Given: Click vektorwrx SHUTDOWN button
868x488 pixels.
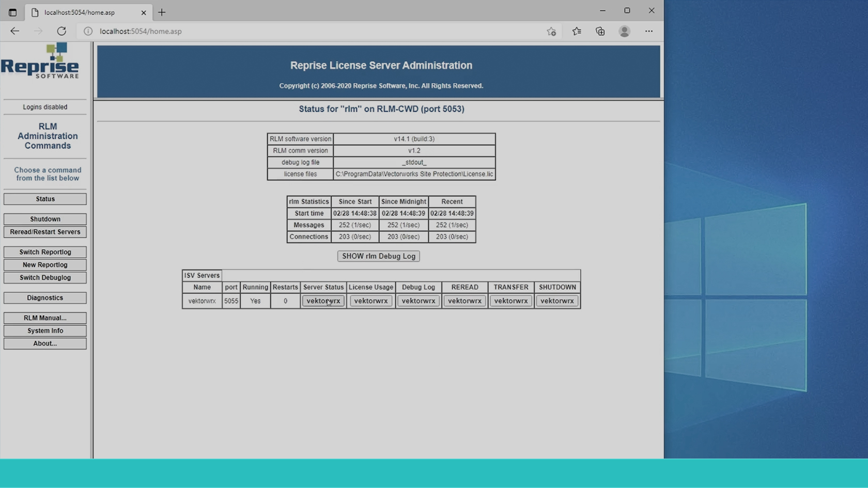Looking at the screenshot, I should [x=557, y=301].
